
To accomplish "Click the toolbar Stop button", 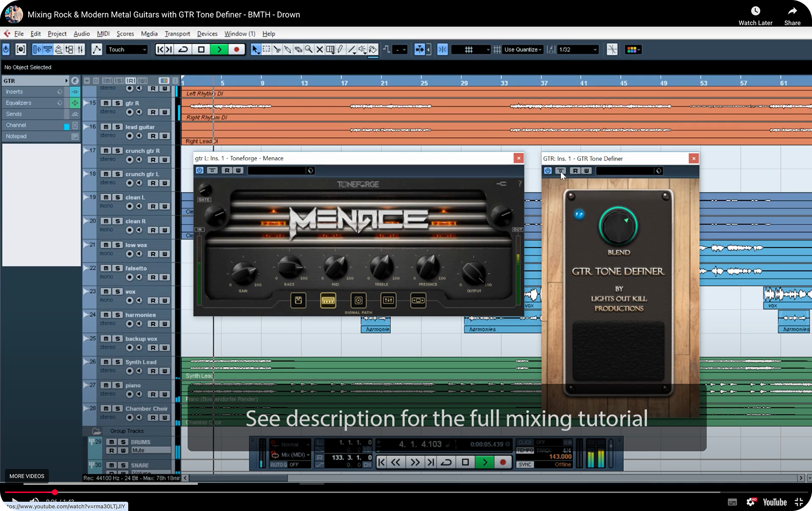I will [x=201, y=49].
